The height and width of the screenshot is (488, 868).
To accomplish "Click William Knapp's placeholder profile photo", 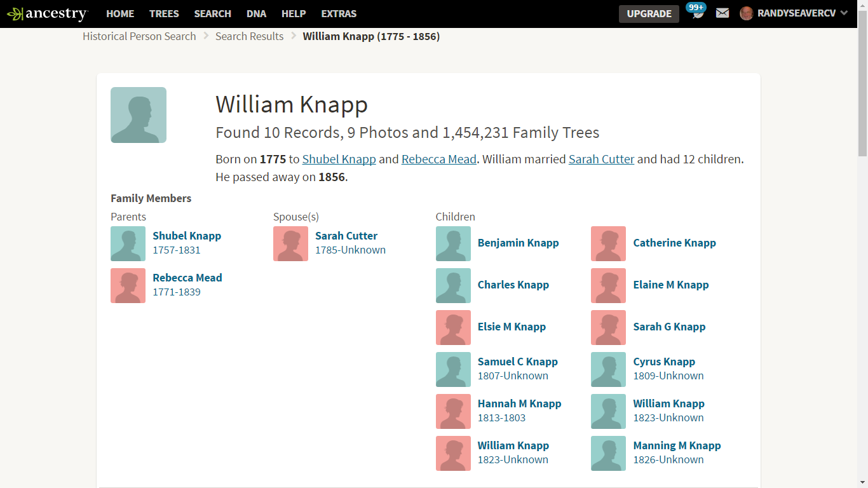I will [x=138, y=115].
